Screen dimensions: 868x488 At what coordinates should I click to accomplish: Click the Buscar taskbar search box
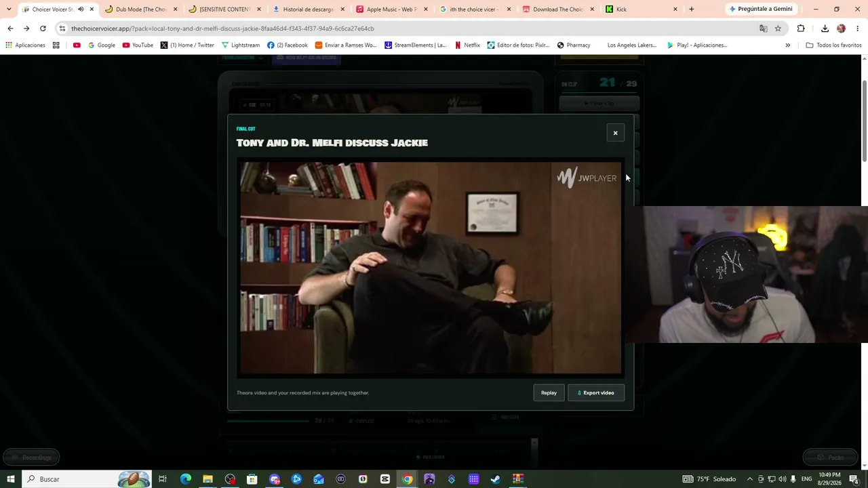87,479
